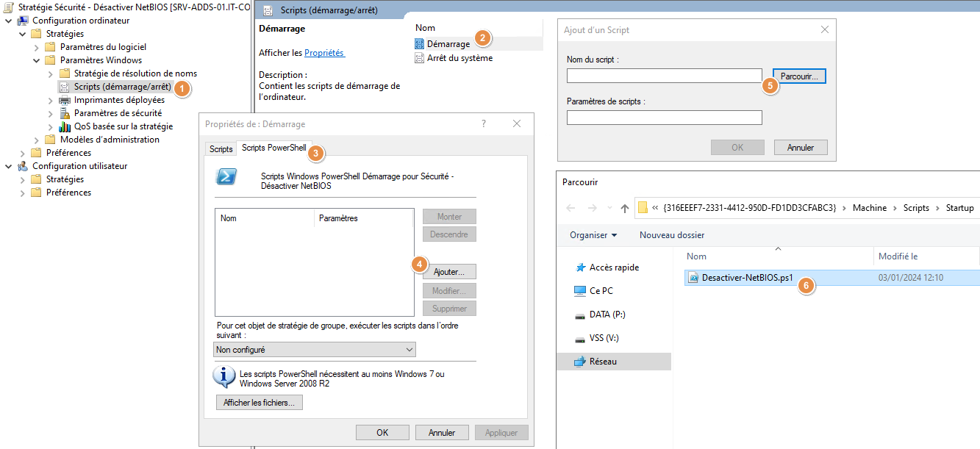Click the QoS basée sur la stratégie icon
Viewport: 980px width, 449px height.
65,126
